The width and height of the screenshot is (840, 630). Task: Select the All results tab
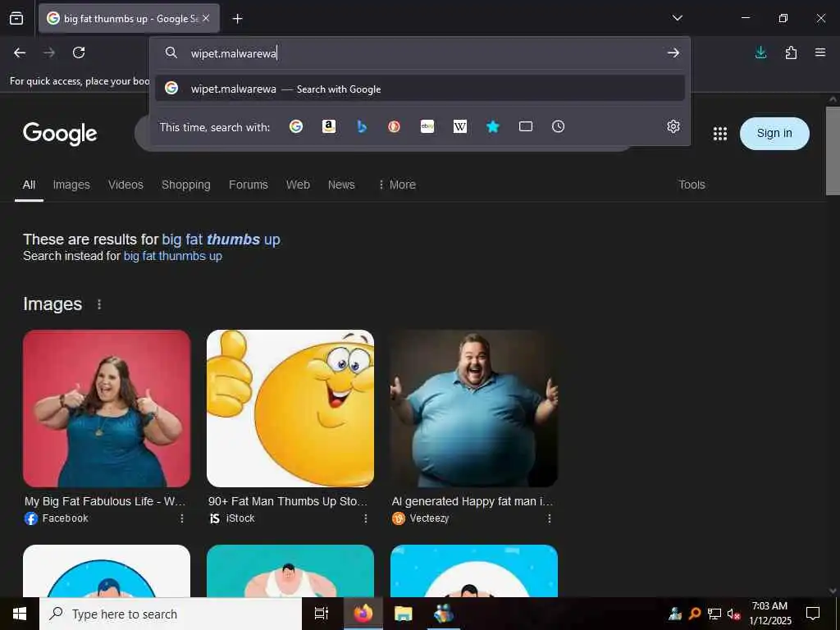tap(29, 185)
